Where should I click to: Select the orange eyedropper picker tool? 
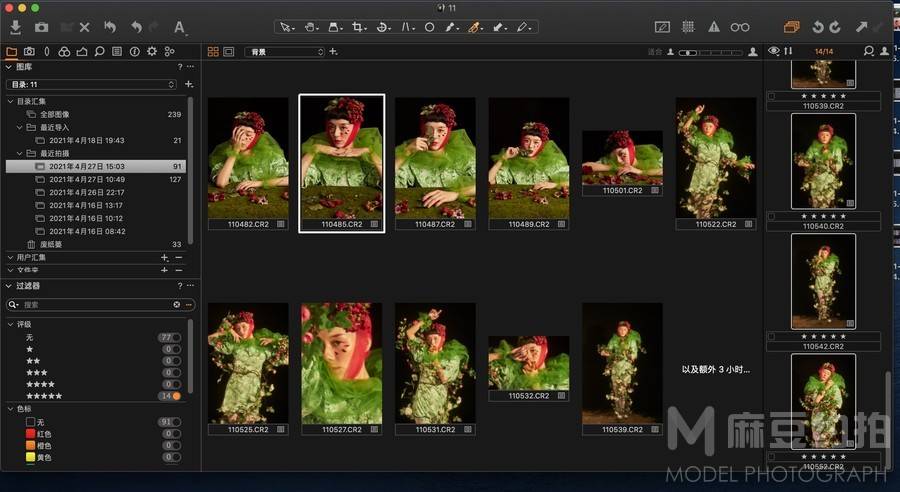(x=474, y=27)
